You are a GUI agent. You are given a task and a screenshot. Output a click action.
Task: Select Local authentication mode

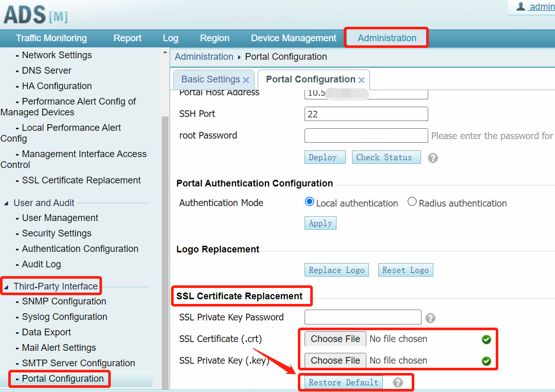(x=310, y=202)
